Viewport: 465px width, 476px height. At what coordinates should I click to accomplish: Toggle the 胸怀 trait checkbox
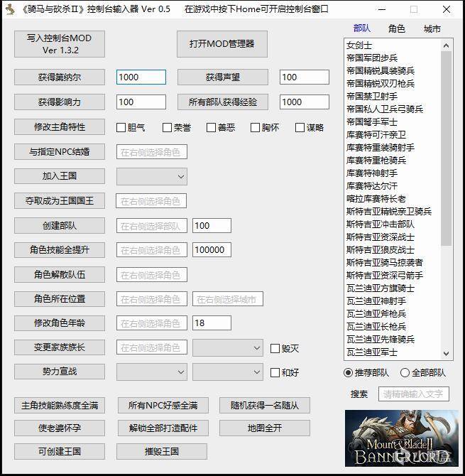pos(255,127)
